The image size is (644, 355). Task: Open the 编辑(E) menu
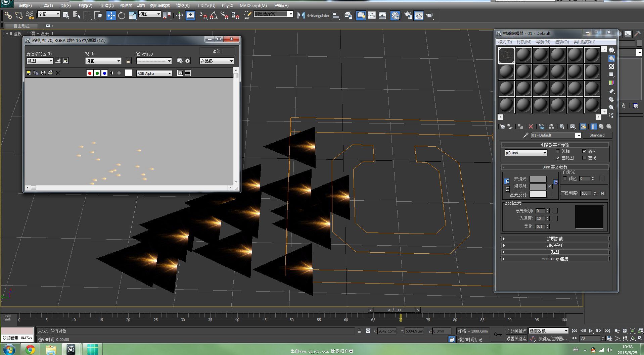(x=25, y=6)
